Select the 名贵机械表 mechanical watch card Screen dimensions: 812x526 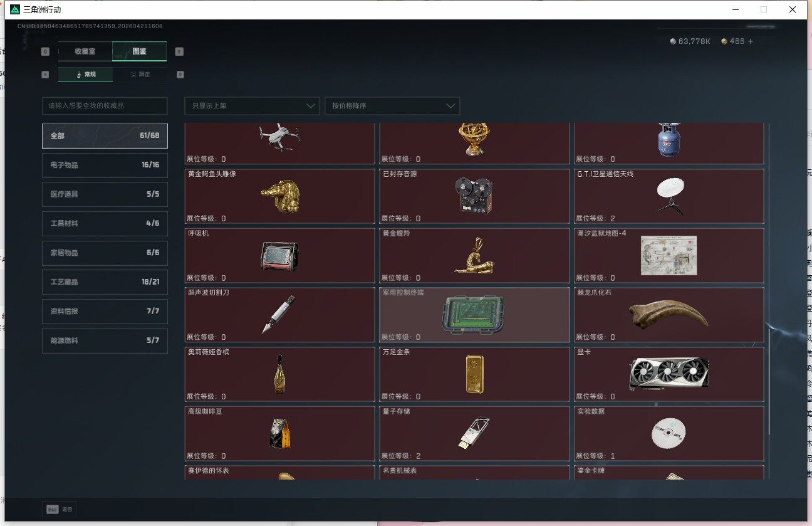pyautogui.click(x=474, y=473)
